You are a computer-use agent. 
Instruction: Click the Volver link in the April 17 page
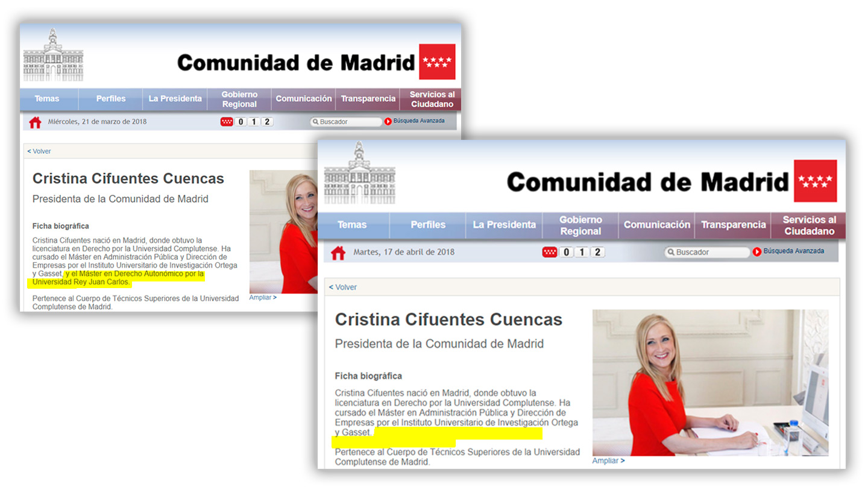tap(343, 287)
